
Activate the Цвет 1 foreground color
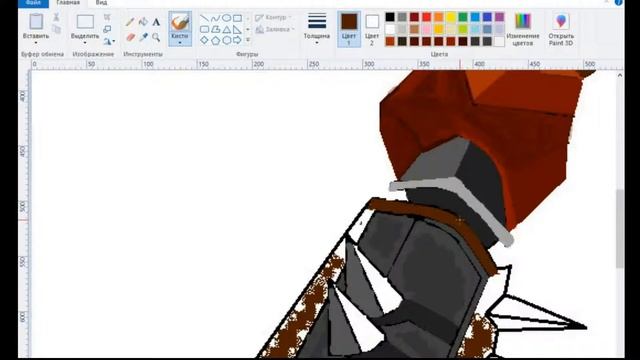[349, 29]
